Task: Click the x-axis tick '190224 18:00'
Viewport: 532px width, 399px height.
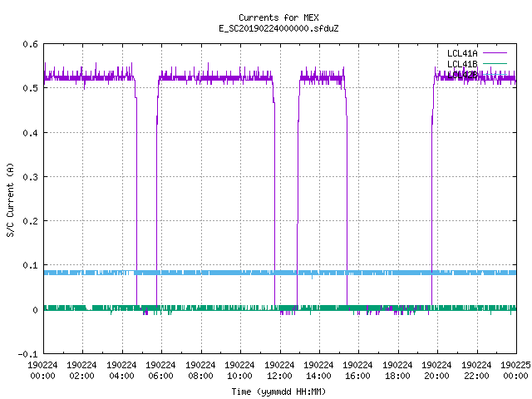Action: 397,371
